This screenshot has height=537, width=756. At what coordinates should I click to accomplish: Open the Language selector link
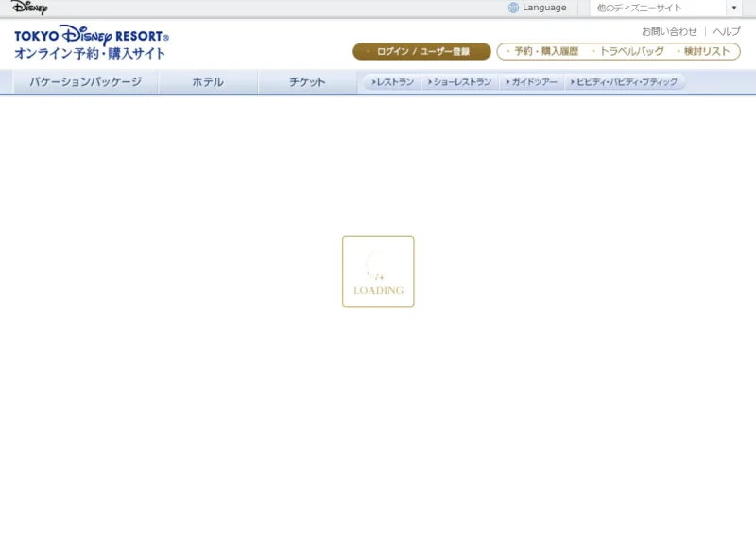(x=544, y=8)
